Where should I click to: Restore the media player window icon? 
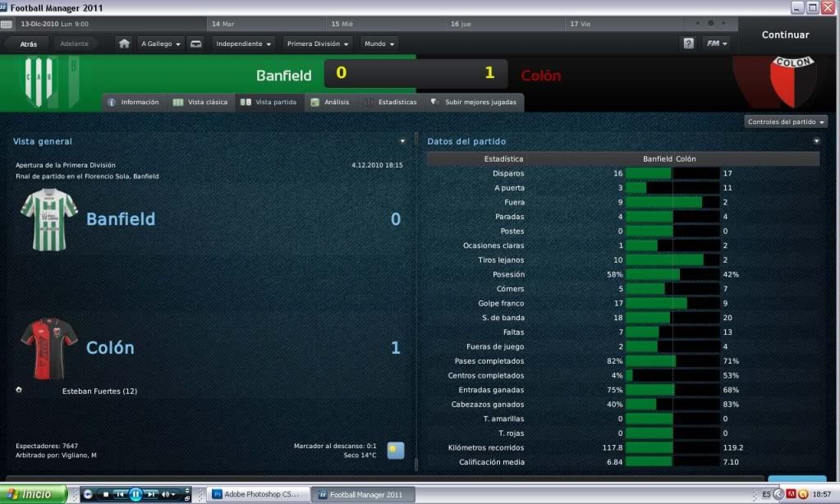(187, 498)
